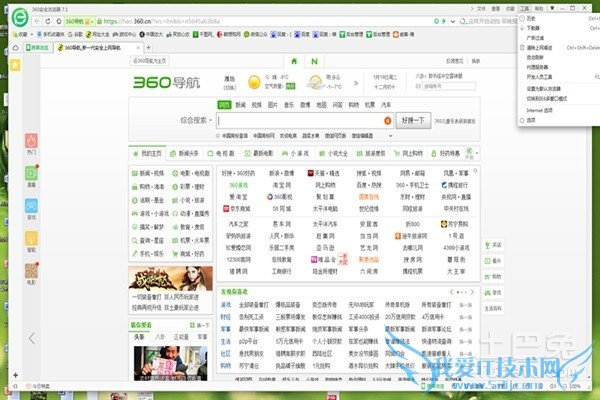600x400 pixels.
Task: Click the 设360导航为主页 button
Action: pyautogui.click(x=150, y=61)
